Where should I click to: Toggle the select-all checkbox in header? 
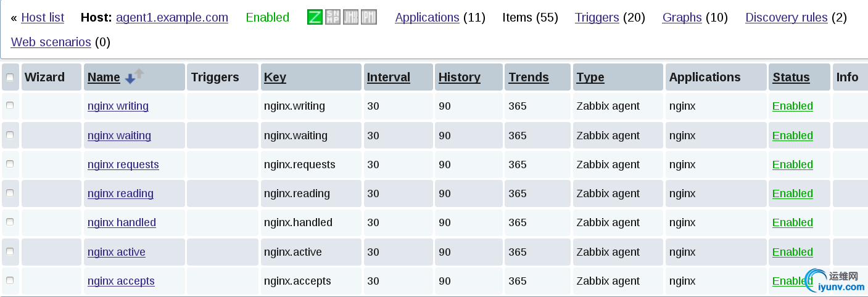coord(10,77)
